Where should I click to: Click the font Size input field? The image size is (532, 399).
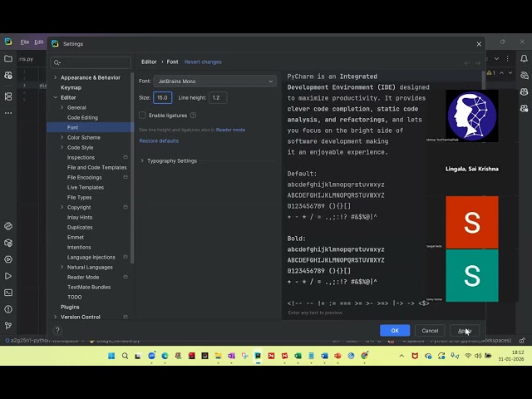tap(163, 98)
